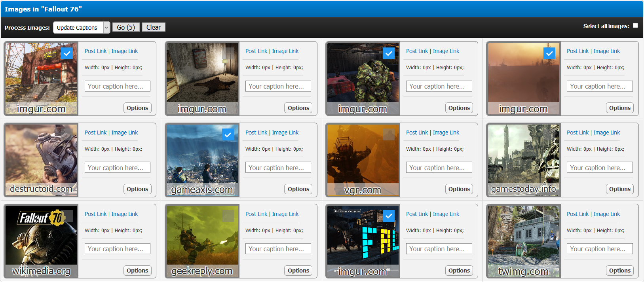644x282 pixels.
Task: Focus the caption field on the geekreply.com card
Action: pos(278,249)
